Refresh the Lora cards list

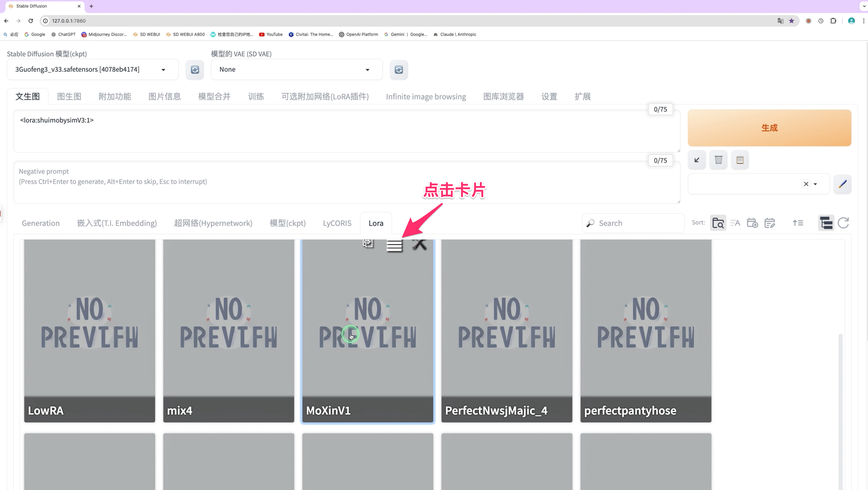844,223
